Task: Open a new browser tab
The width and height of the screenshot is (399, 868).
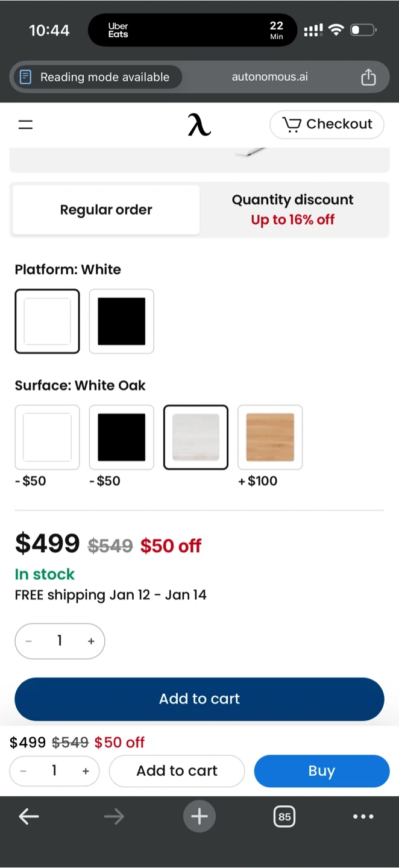Action: (199, 817)
